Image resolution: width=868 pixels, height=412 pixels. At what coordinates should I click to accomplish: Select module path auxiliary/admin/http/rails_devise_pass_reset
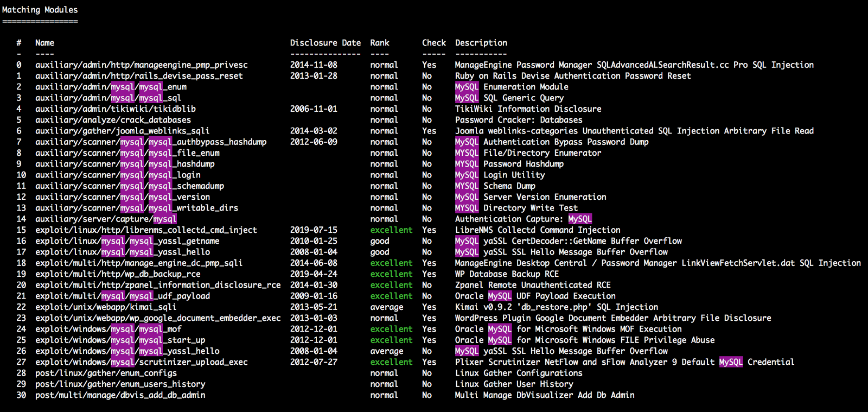tap(139, 76)
